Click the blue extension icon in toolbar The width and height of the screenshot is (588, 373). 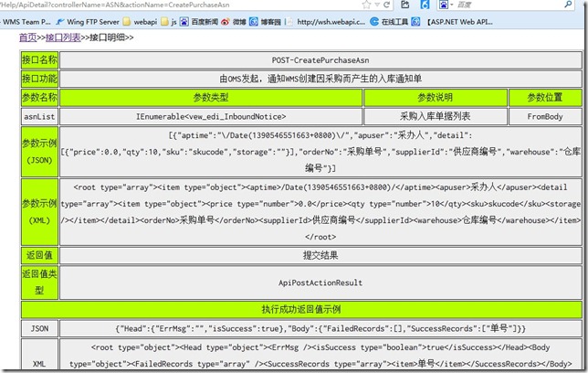click(425, 5)
